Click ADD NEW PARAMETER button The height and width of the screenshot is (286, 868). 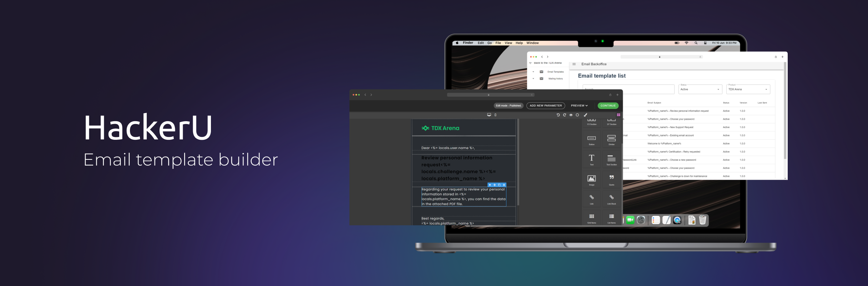coord(546,105)
